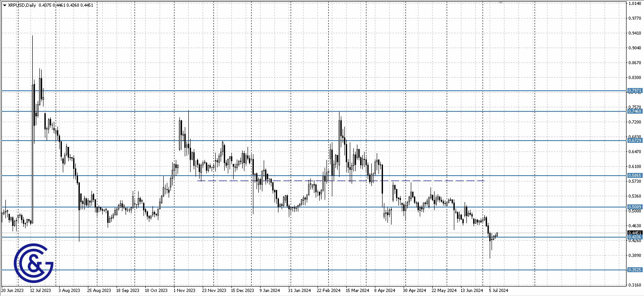
Task: Click the 1.0140 value on price scale
Action: tap(634, 4)
